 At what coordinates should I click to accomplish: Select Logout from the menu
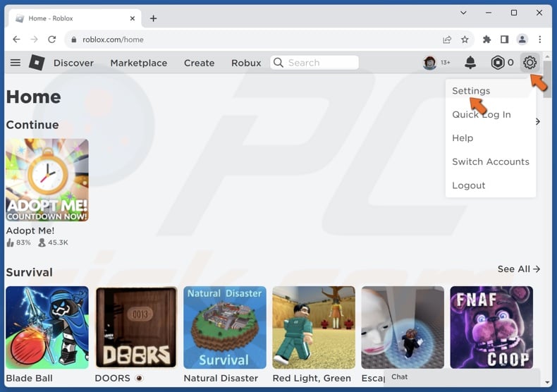tap(468, 185)
